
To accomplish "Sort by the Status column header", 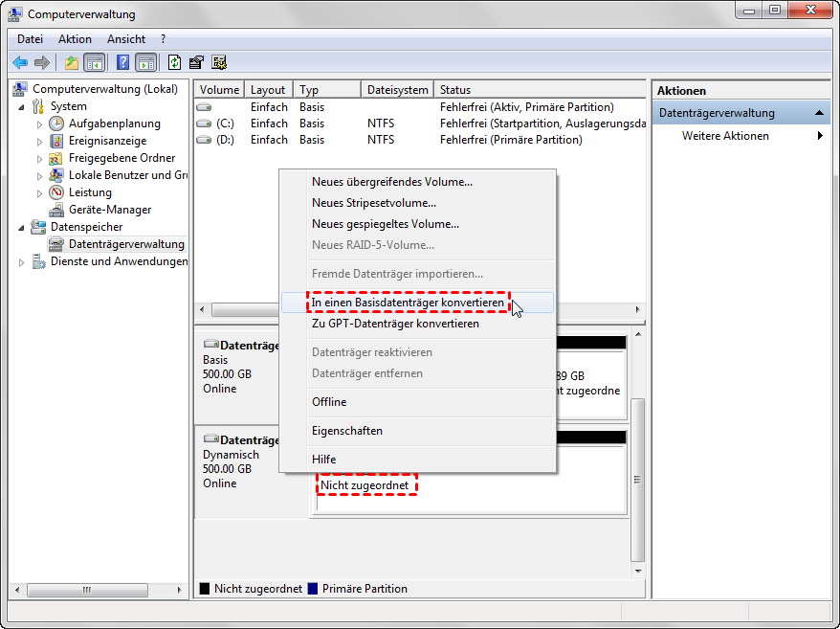I will tap(540, 90).
